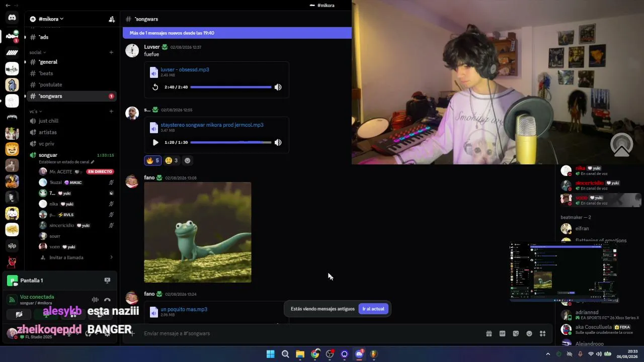Viewport: 644px width, 362px height.
Task: Open the sjlp server icon
Action: coord(12,245)
